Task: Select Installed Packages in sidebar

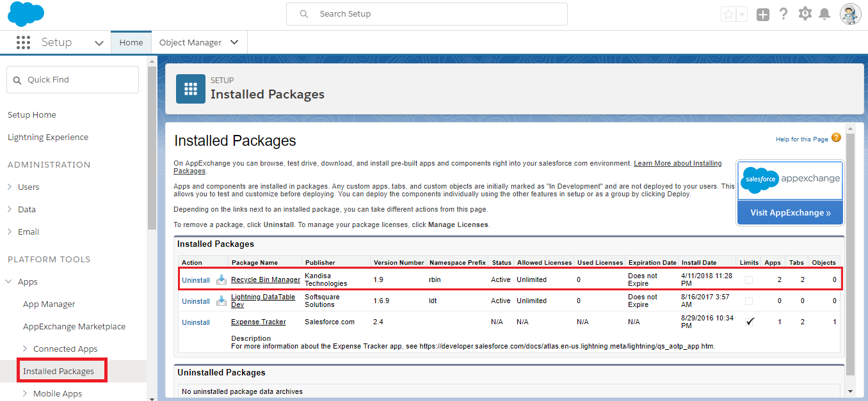Action: pyautogui.click(x=58, y=371)
